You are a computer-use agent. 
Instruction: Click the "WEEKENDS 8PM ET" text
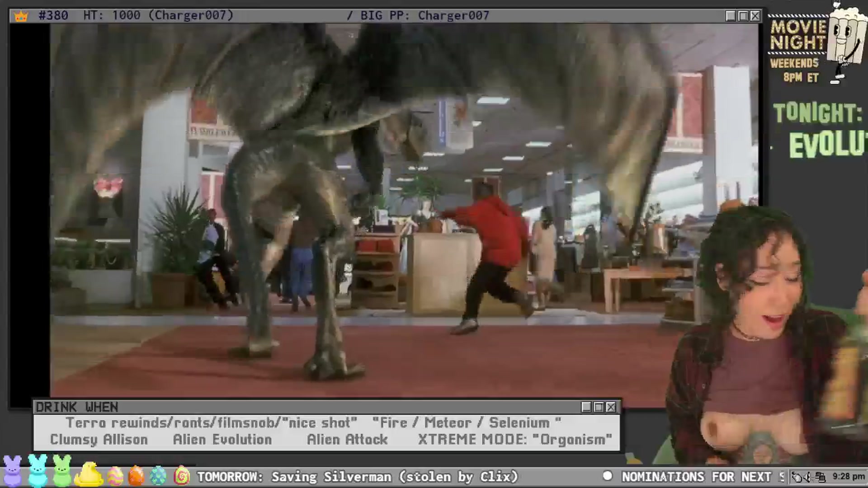pos(795,70)
